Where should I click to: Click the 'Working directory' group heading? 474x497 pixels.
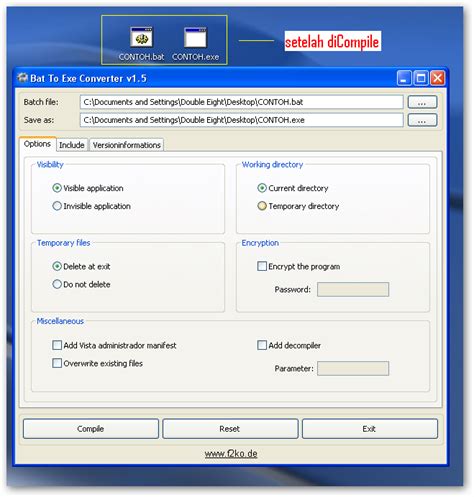coord(272,164)
